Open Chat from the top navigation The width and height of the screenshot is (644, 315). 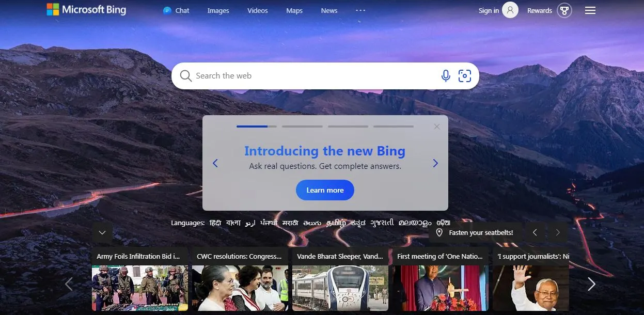click(x=176, y=10)
